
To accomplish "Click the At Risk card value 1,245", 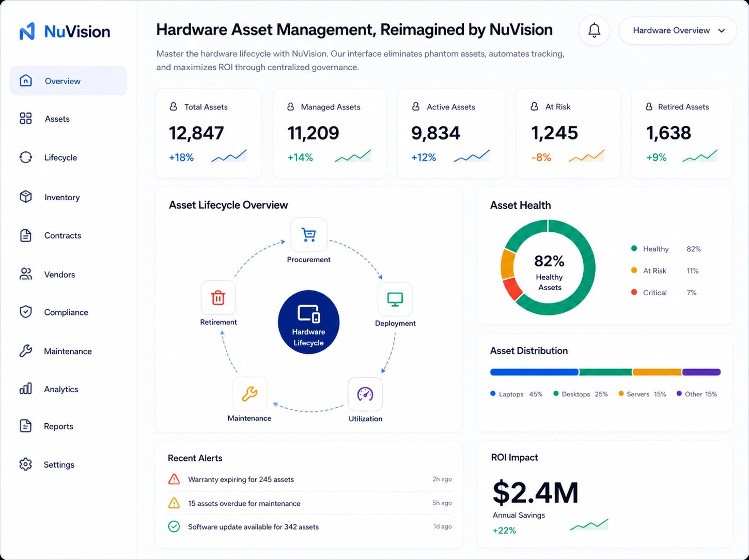I will point(554,133).
